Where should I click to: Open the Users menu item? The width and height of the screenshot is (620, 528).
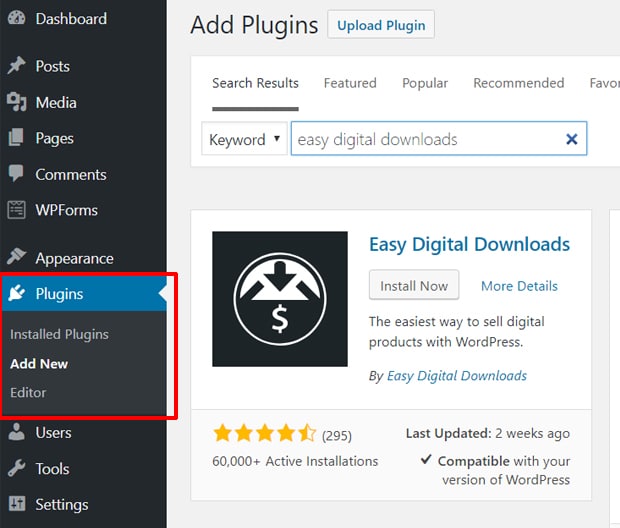click(x=83, y=432)
